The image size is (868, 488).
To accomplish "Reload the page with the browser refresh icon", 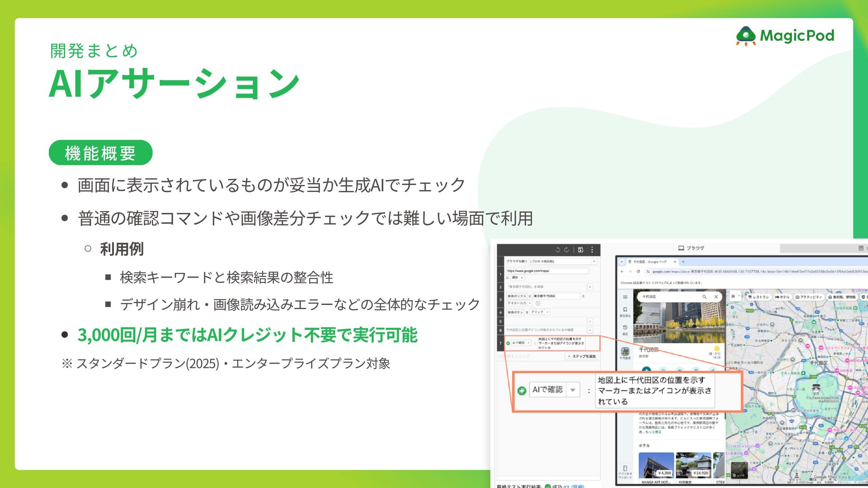I will click(638, 272).
